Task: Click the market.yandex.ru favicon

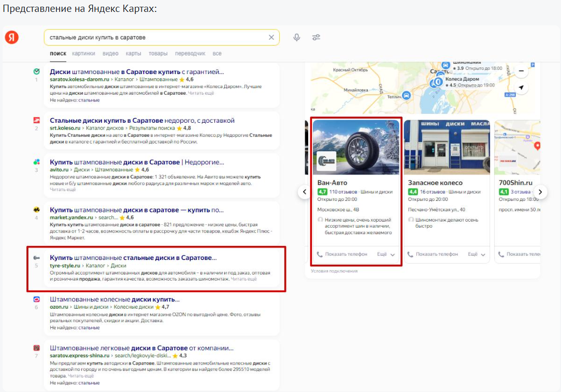Action: 36,210
